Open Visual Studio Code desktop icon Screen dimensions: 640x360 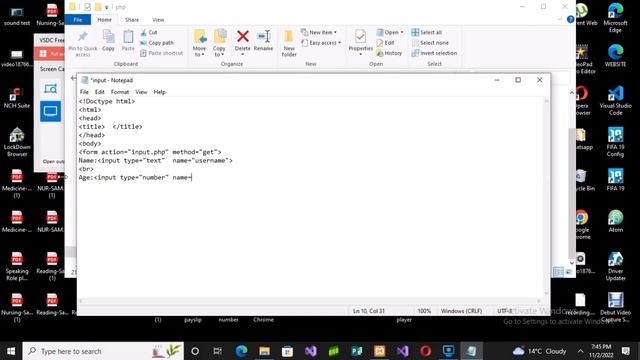(x=615, y=100)
